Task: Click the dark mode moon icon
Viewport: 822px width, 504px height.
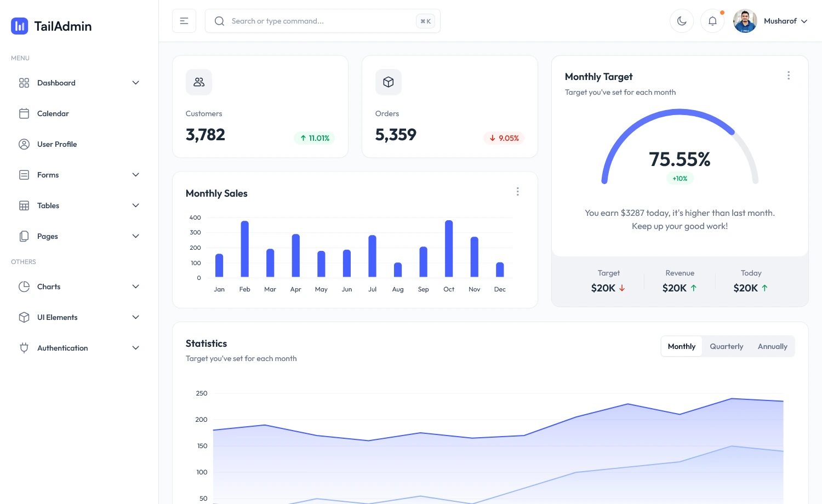Action: point(681,21)
